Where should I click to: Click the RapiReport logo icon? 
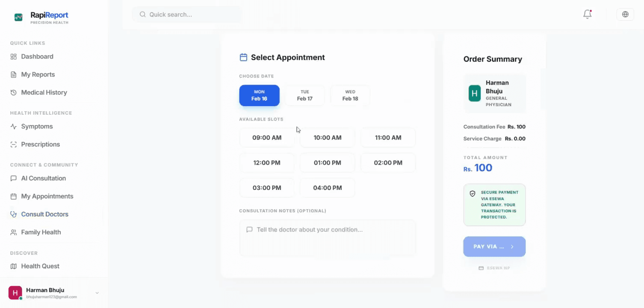18,17
